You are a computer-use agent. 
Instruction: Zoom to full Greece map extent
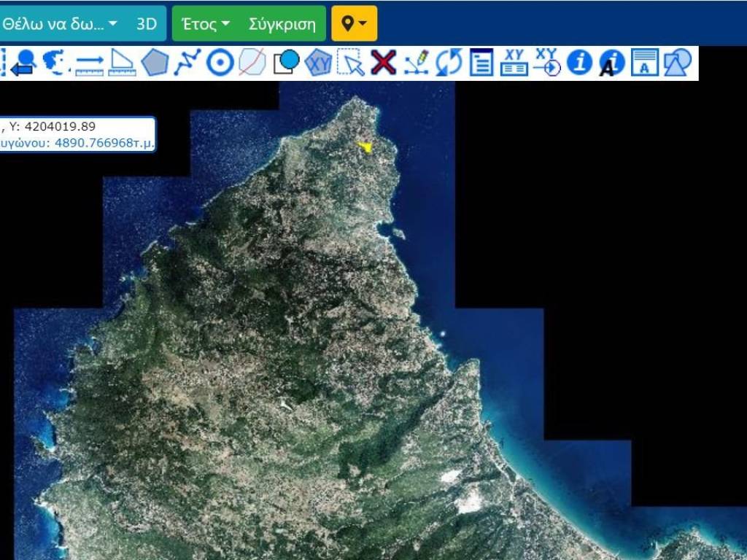(x=55, y=63)
